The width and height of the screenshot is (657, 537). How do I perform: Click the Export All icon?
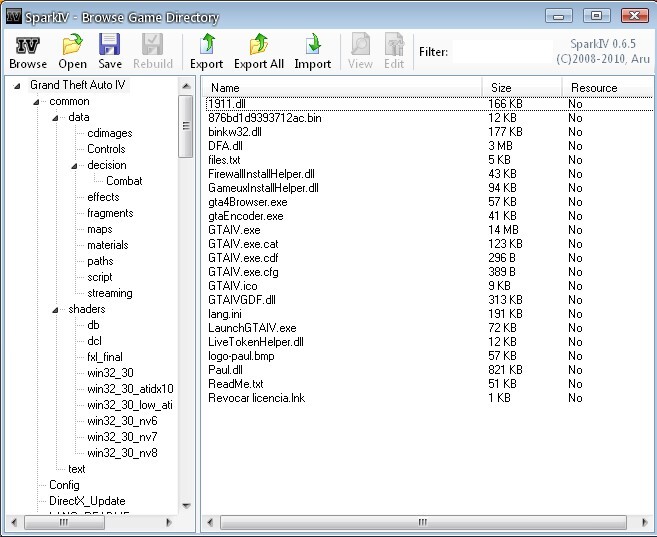[x=259, y=44]
